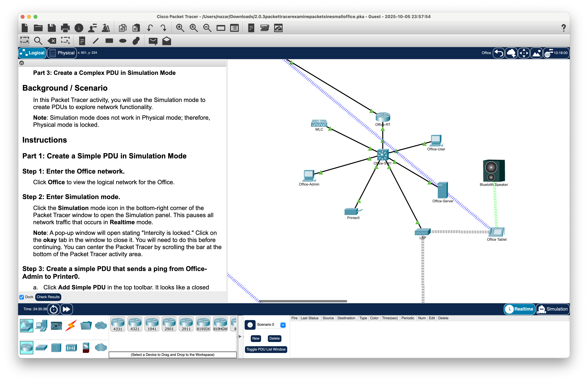Print using the printer icon
588x382 pixels.
65,28
